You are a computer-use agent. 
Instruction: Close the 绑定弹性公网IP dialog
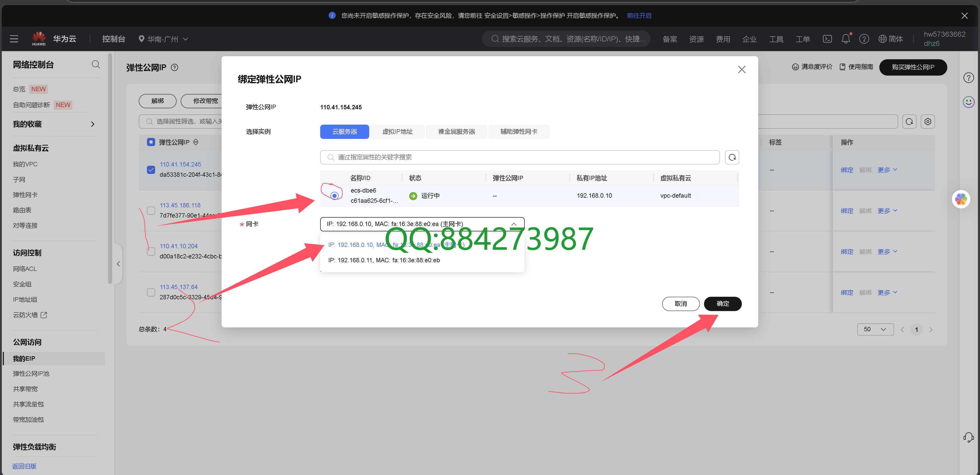[742, 70]
